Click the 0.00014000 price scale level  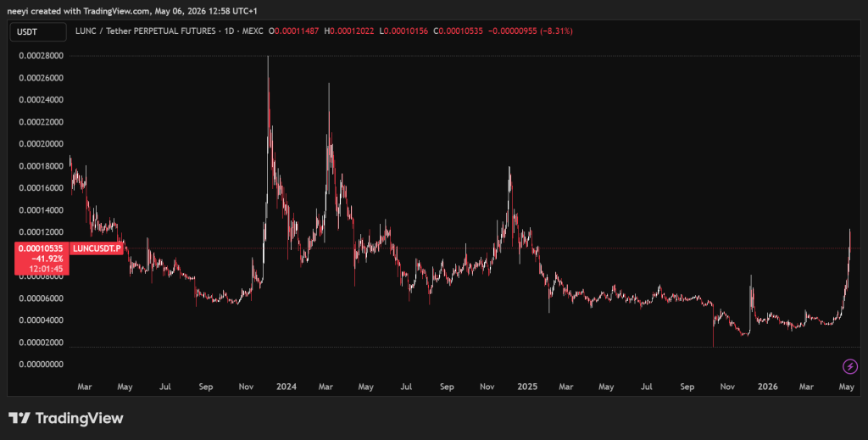[x=41, y=210]
